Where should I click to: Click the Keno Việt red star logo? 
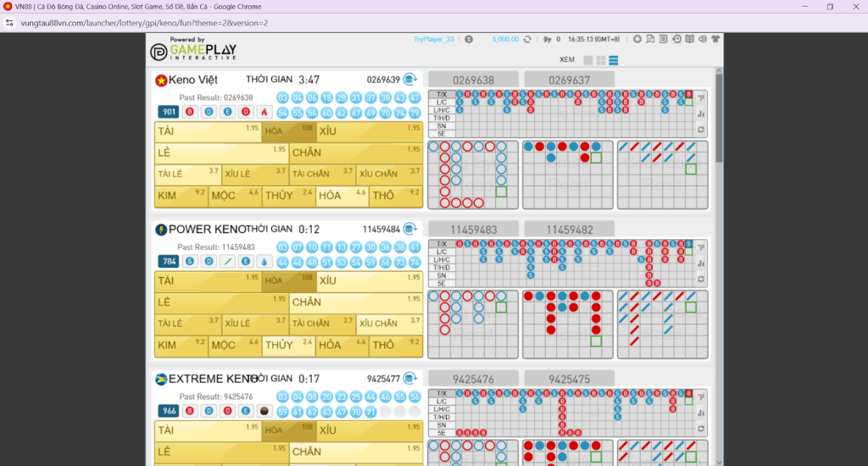[161, 80]
